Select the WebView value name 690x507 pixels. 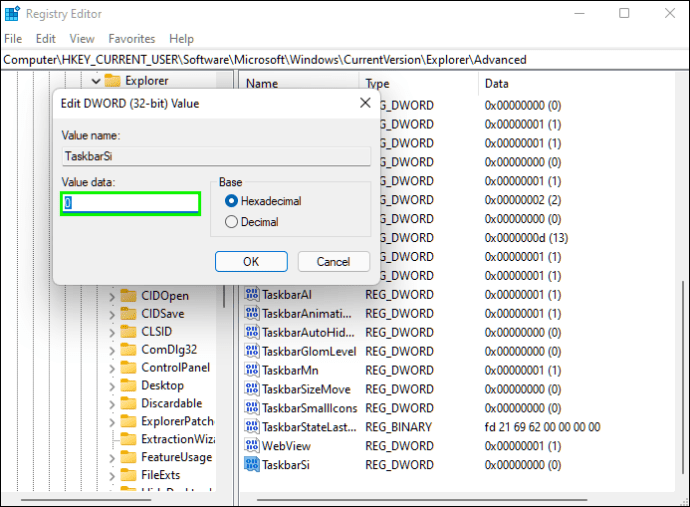pos(286,446)
